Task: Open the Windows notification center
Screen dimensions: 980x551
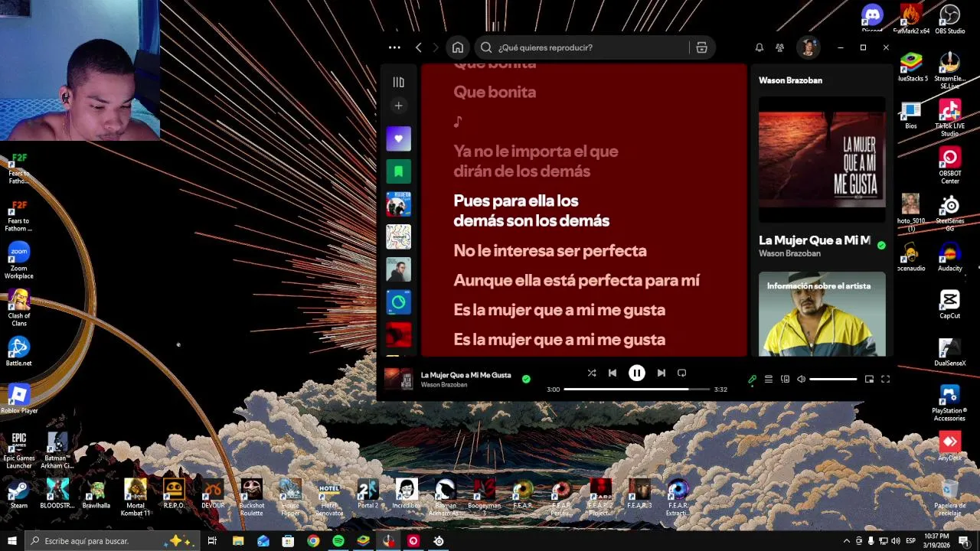Action: [x=963, y=541]
